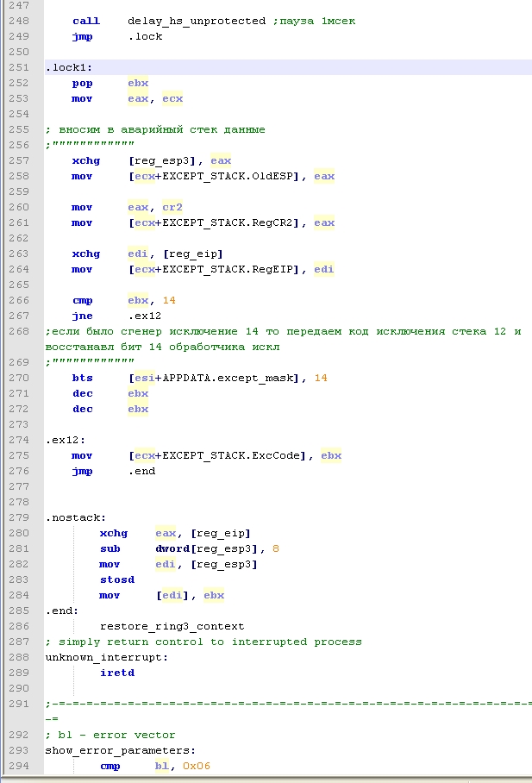532x783 pixels.
Task: Click the 'bts' instruction
Action: coord(83,378)
